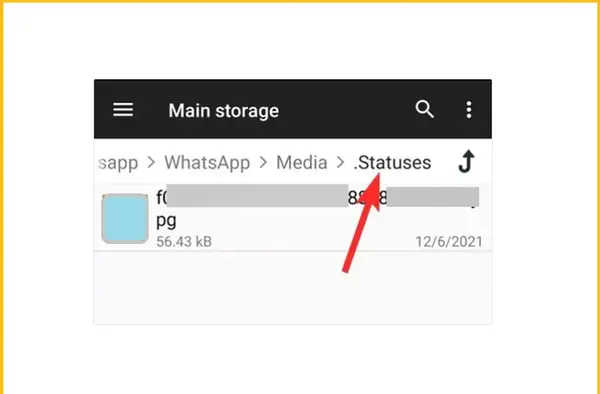The image size is (600, 394).
Task: Jump to the WhatsApp breadcrumb folder
Action: pos(207,163)
